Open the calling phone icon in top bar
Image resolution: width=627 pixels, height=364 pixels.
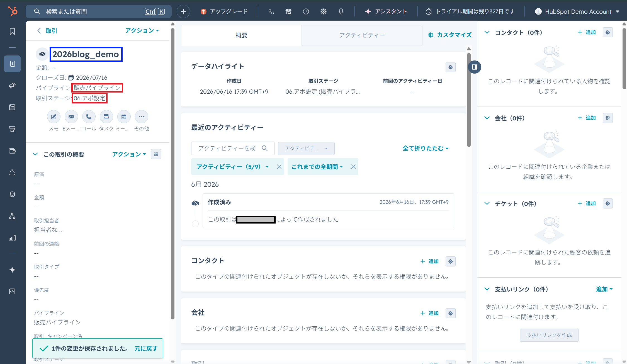tap(271, 11)
